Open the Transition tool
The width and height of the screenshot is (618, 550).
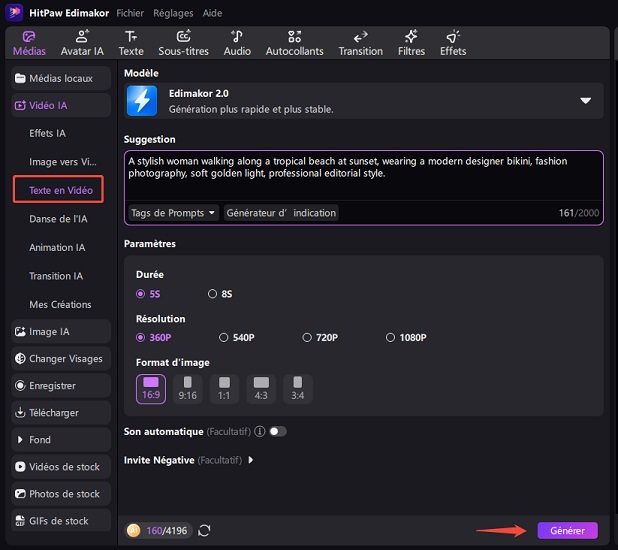pyautogui.click(x=360, y=43)
